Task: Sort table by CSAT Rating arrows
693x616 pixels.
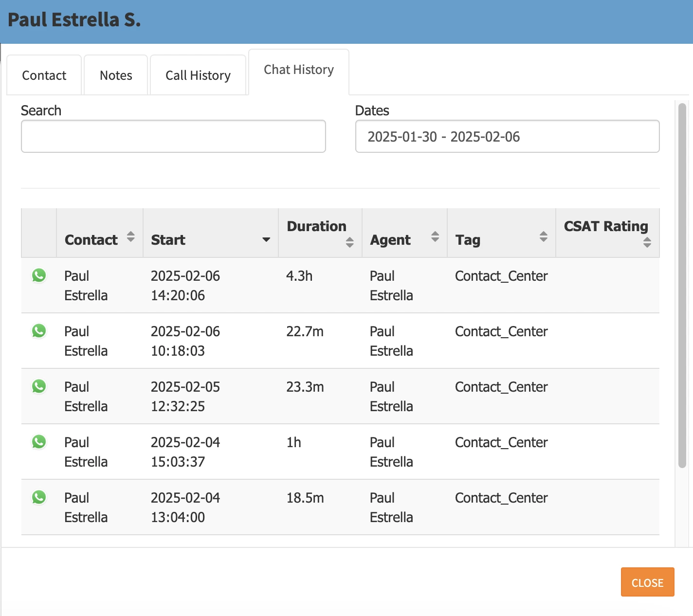Action: coord(647,242)
